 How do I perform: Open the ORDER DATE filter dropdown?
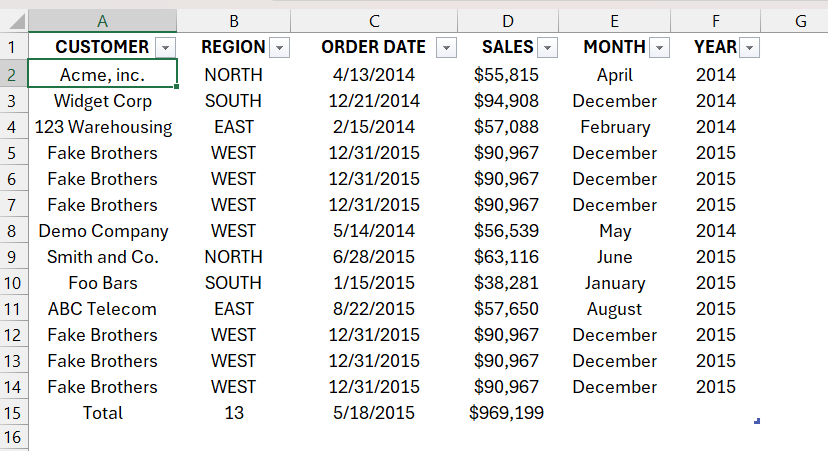pyautogui.click(x=446, y=48)
